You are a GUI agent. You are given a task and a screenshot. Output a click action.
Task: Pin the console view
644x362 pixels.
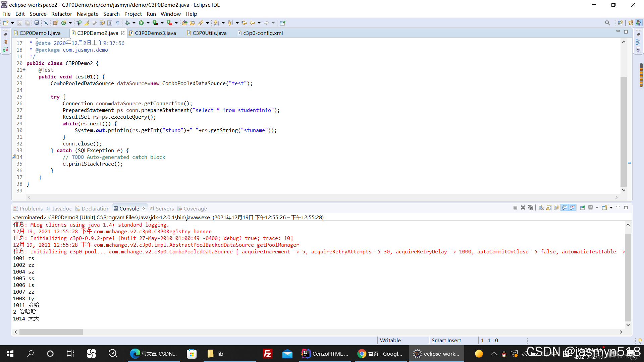[x=582, y=208]
